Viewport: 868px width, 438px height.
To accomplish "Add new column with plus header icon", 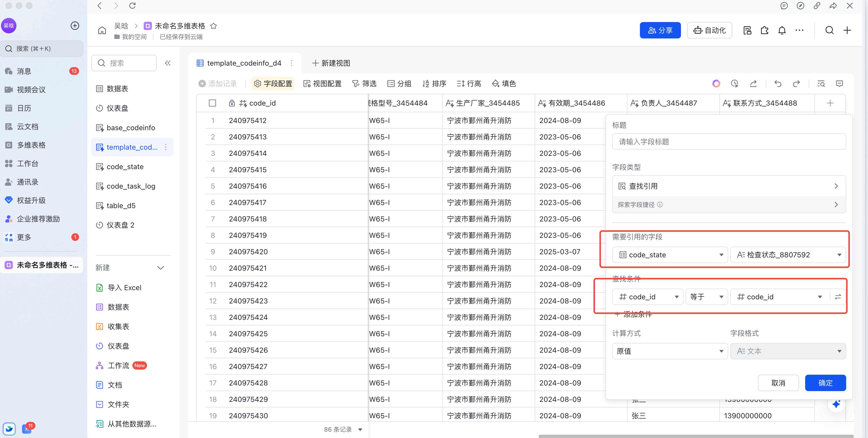I will point(830,103).
